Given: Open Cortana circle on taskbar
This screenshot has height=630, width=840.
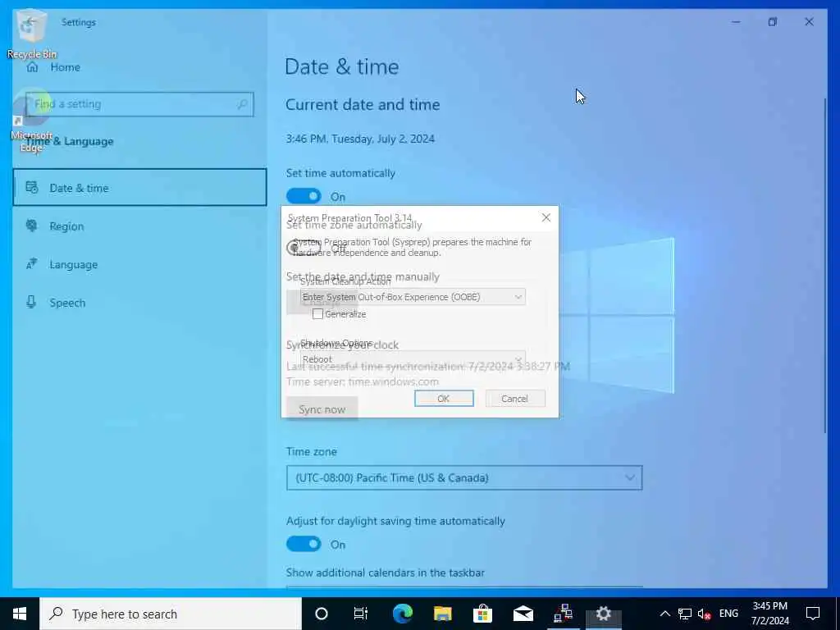Looking at the screenshot, I should pyautogui.click(x=321, y=614).
